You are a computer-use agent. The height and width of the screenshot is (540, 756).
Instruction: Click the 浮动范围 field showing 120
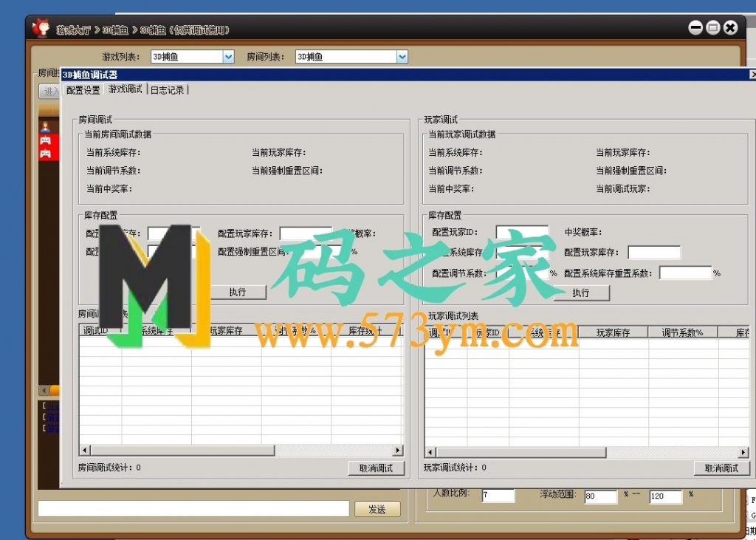(665, 496)
